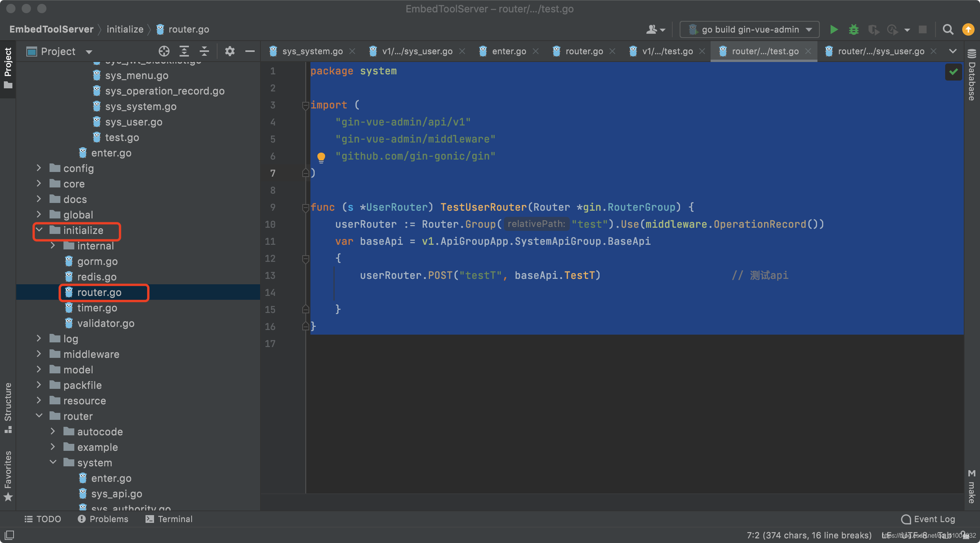
Task: Open the make tool window
Action: click(x=972, y=486)
